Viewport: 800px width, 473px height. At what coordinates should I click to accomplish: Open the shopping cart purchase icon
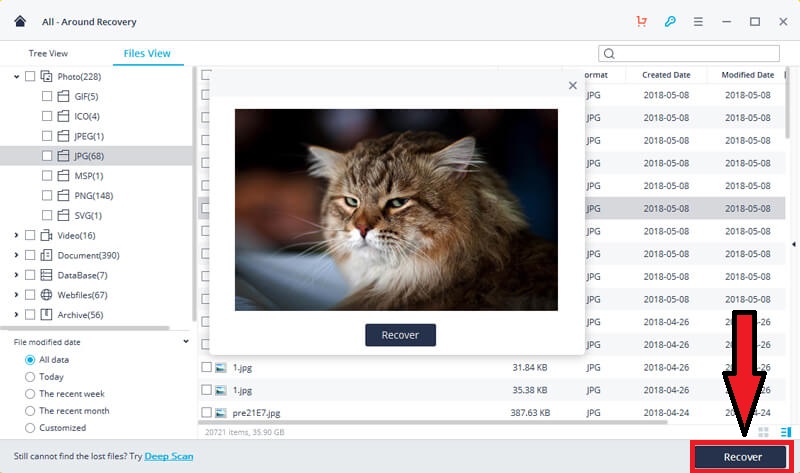(x=641, y=21)
